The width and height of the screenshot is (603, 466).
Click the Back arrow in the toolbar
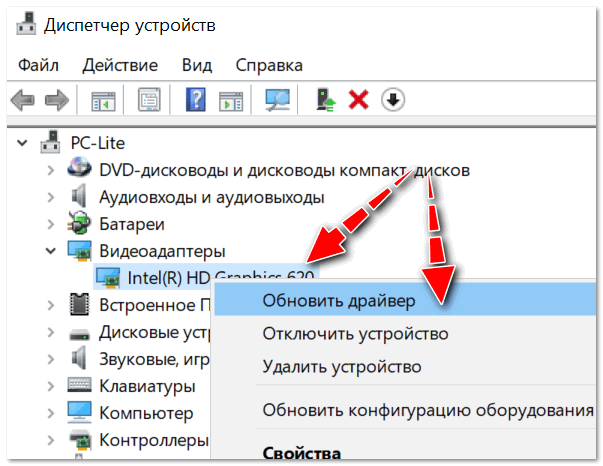pos(23,100)
